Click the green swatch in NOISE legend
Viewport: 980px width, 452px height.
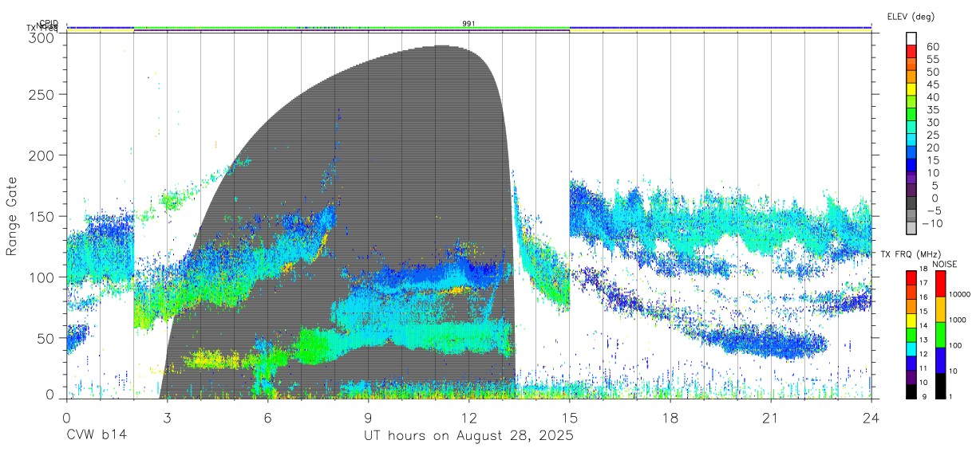941,335
